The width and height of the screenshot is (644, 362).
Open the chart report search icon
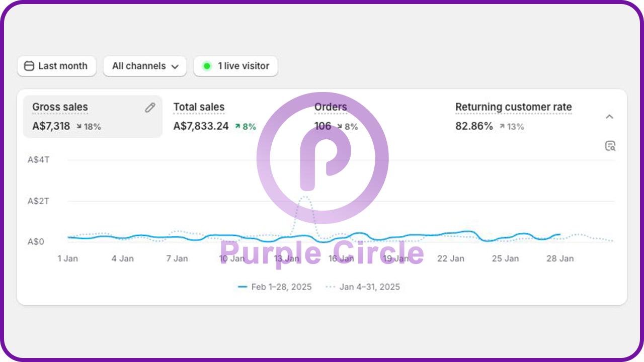[610, 146]
